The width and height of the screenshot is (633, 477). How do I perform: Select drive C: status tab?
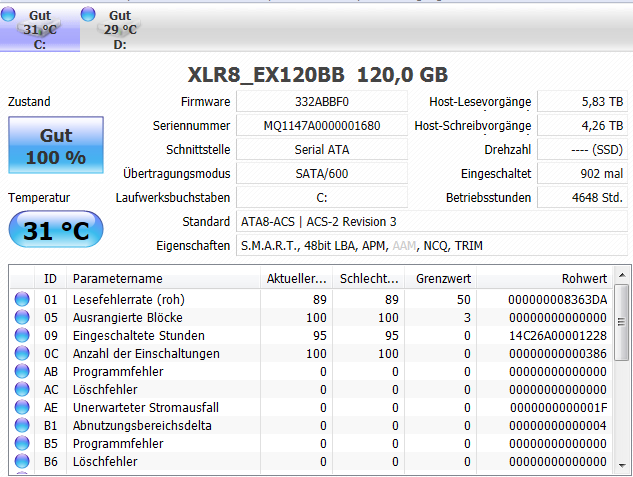40,28
